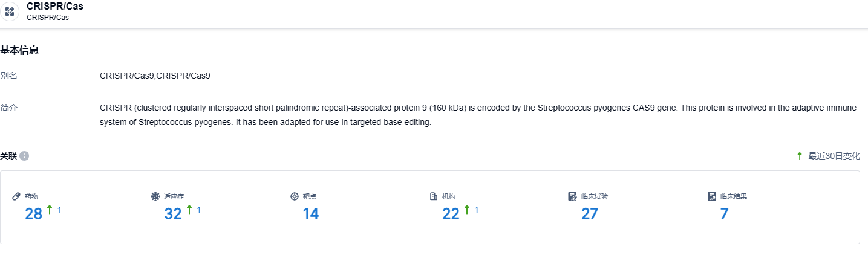Click green arrow beside 最近30日变化 legend
The height and width of the screenshot is (255, 868).
[800, 156]
